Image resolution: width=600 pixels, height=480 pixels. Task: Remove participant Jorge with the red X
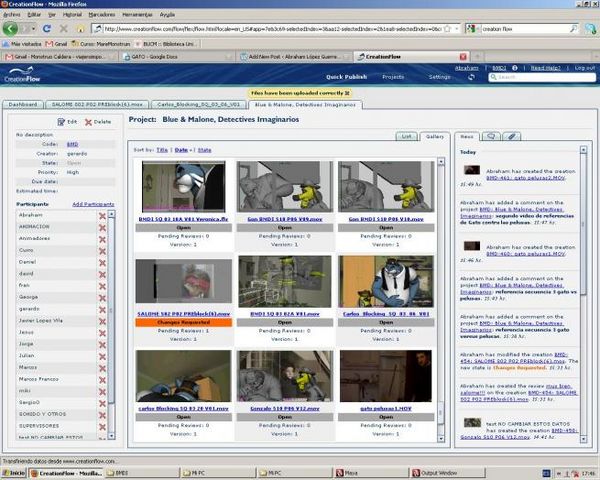[x=102, y=345]
